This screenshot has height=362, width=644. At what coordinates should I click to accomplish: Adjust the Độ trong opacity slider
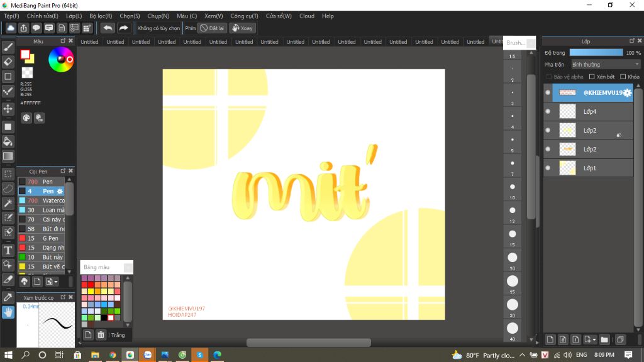point(596,53)
